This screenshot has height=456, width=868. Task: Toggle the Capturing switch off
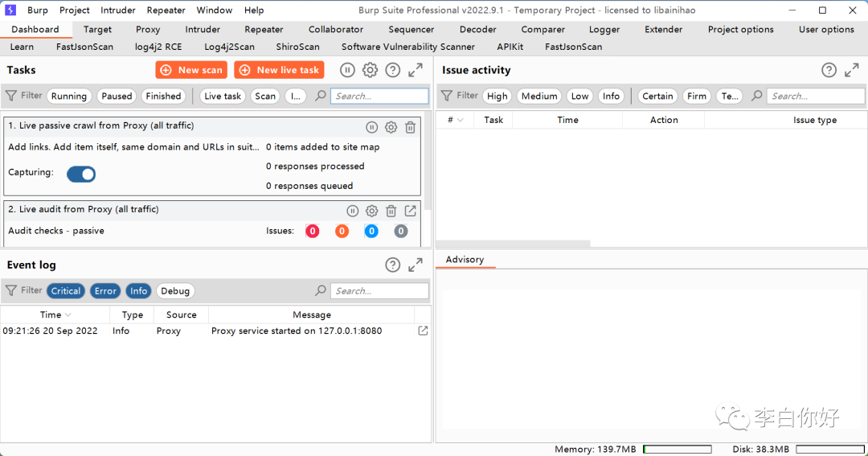(x=81, y=174)
